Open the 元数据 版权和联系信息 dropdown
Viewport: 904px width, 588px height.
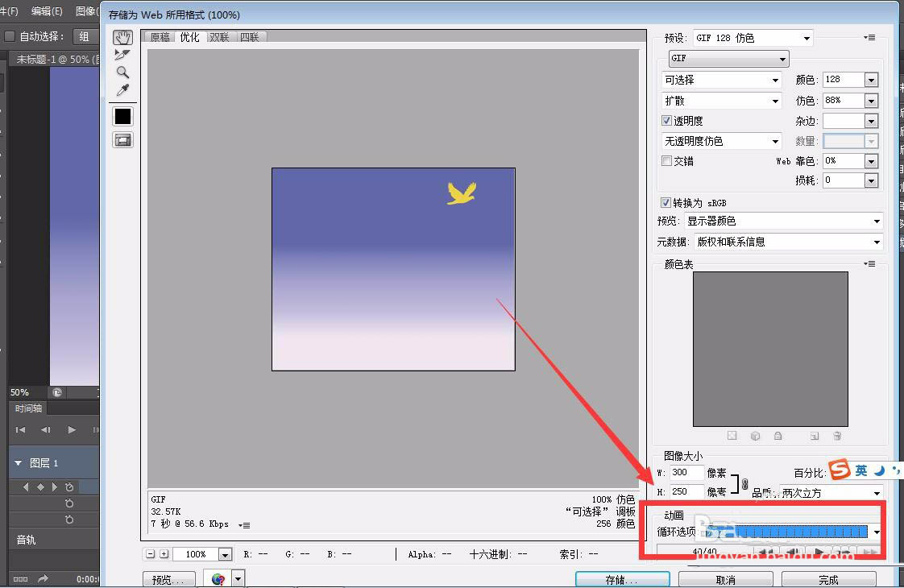[x=788, y=242]
